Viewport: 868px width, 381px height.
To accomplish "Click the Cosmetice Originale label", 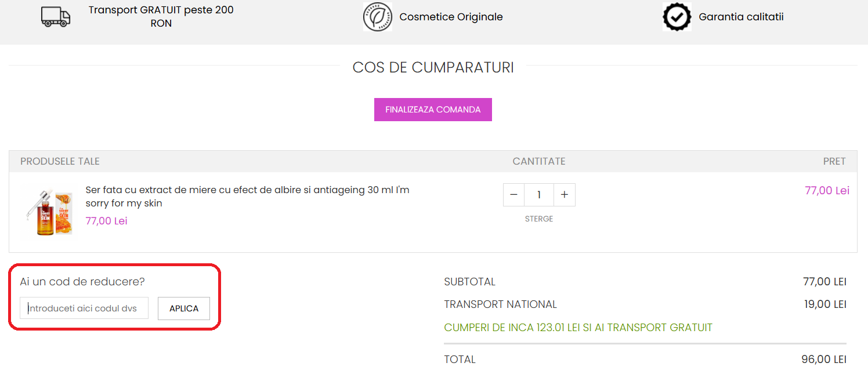I will pyautogui.click(x=451, y=17).
